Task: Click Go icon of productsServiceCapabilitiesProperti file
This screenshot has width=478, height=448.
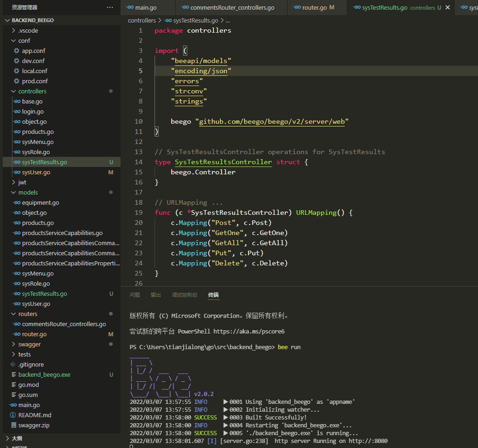Action: point(17,263)
